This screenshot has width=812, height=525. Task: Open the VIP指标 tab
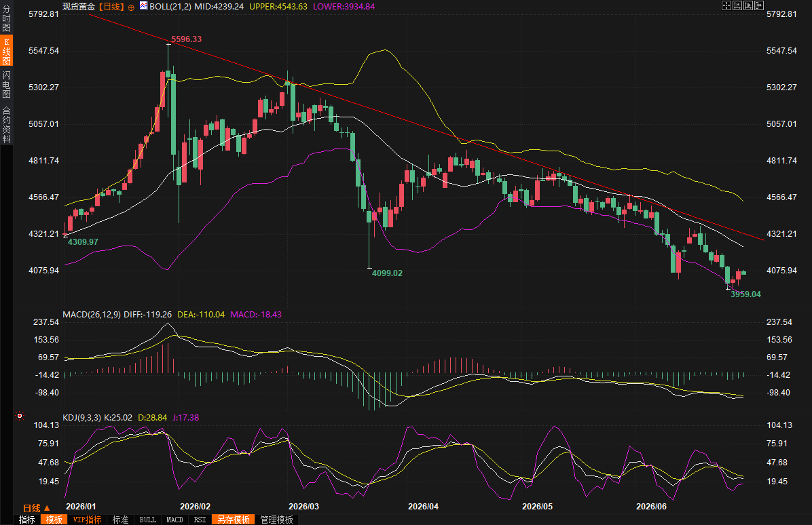click(87, 520)
